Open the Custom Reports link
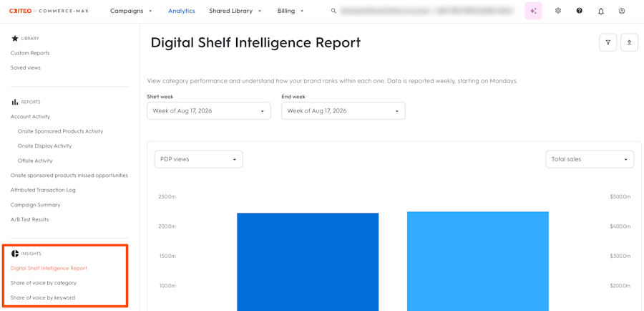 point(30,53)
